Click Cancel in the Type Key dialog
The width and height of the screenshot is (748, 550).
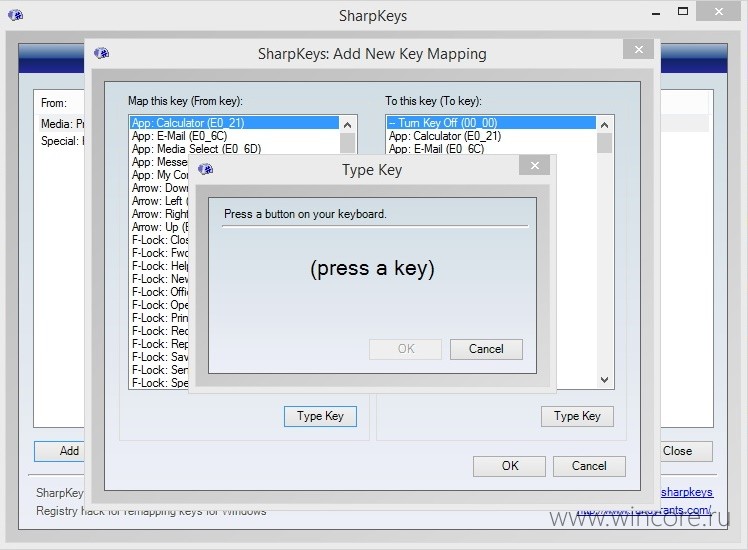pyautogui.click(x=486, y=349)
